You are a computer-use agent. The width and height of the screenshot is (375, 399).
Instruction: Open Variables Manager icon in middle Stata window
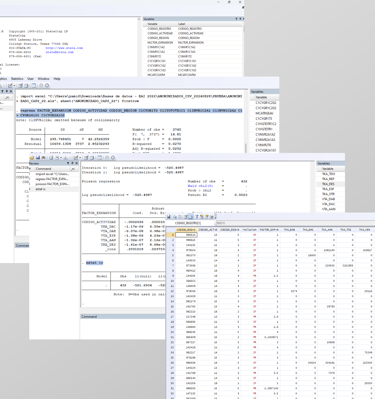[34, 85]
